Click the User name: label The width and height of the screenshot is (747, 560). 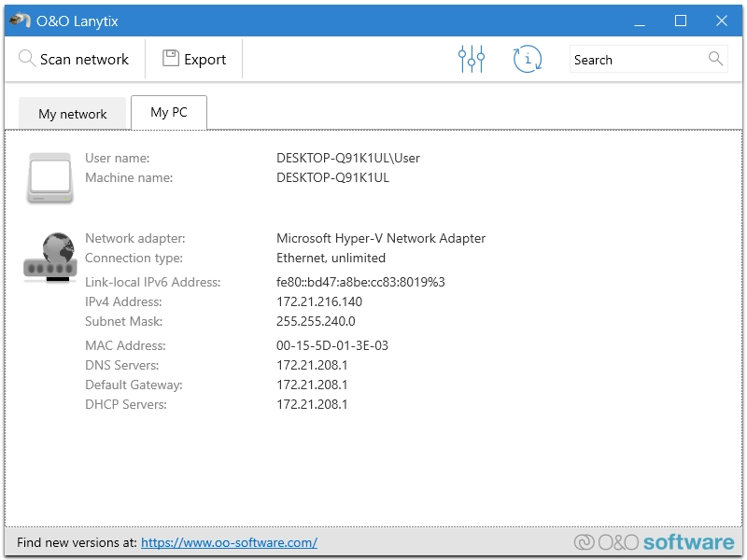point(117,158)
